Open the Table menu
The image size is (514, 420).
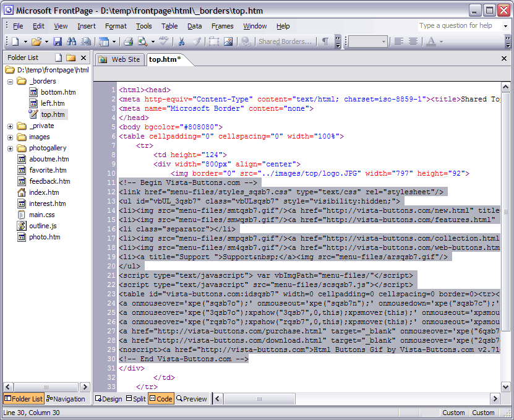point(169,26)
